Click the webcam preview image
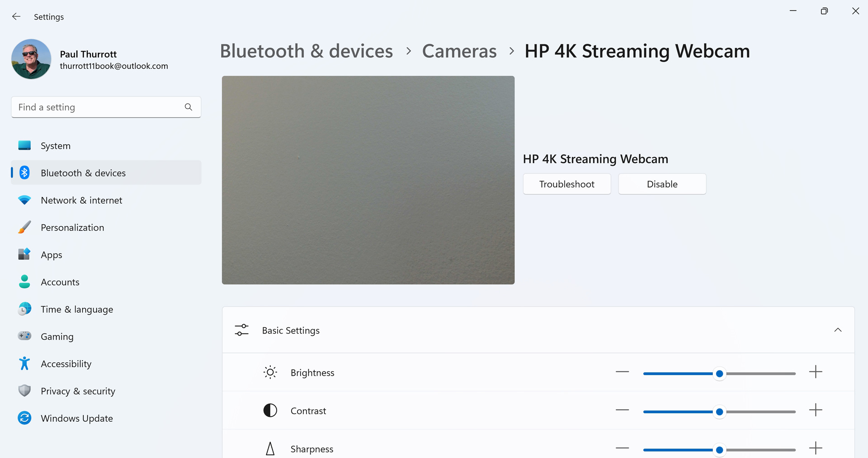The height and width of the screenshot is (458, 868). [x=368, y=180]
